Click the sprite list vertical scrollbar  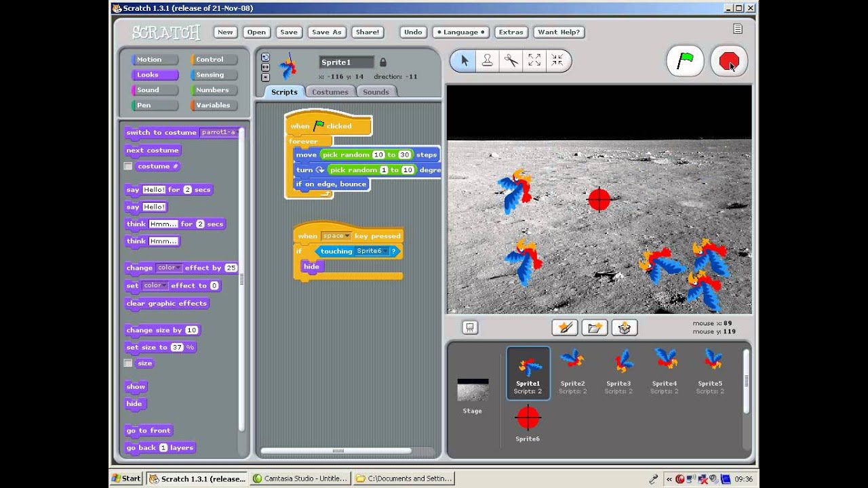click(747, 380)
